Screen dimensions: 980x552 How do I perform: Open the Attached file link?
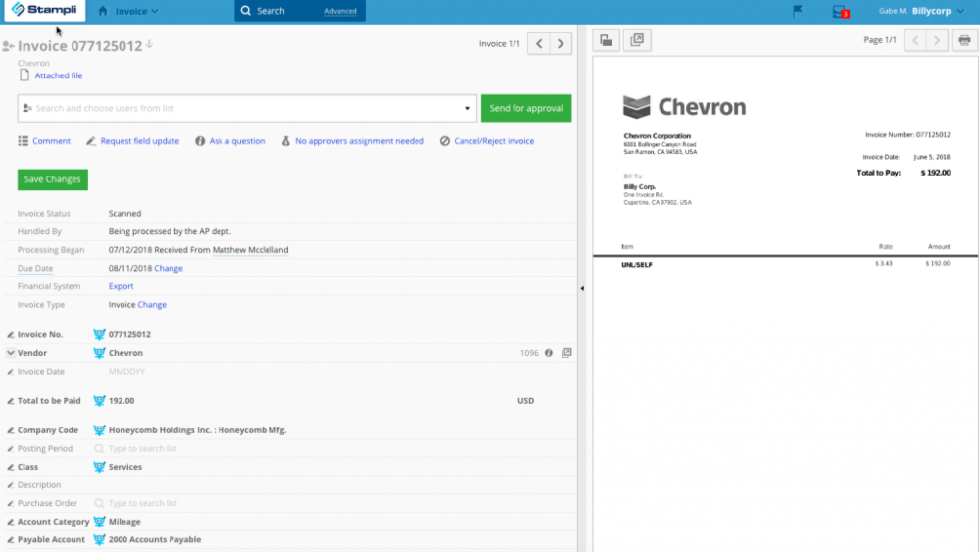pos(59,75)
